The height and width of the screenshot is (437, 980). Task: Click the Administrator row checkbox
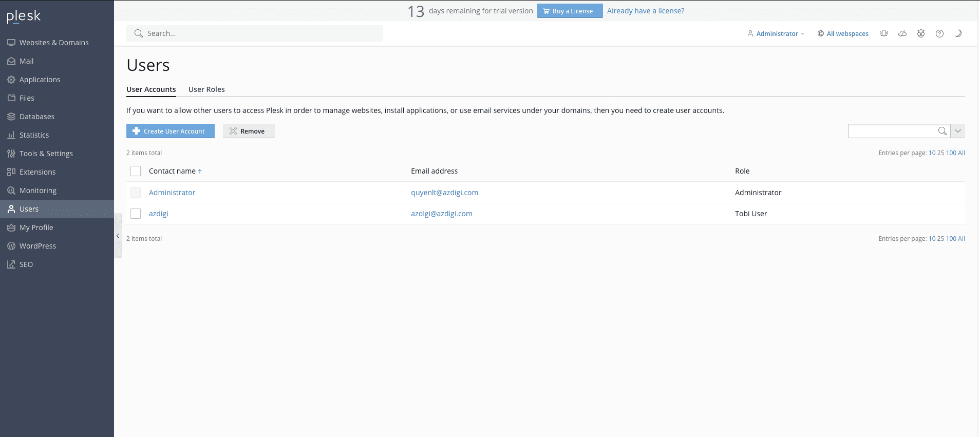pos(136,193)
